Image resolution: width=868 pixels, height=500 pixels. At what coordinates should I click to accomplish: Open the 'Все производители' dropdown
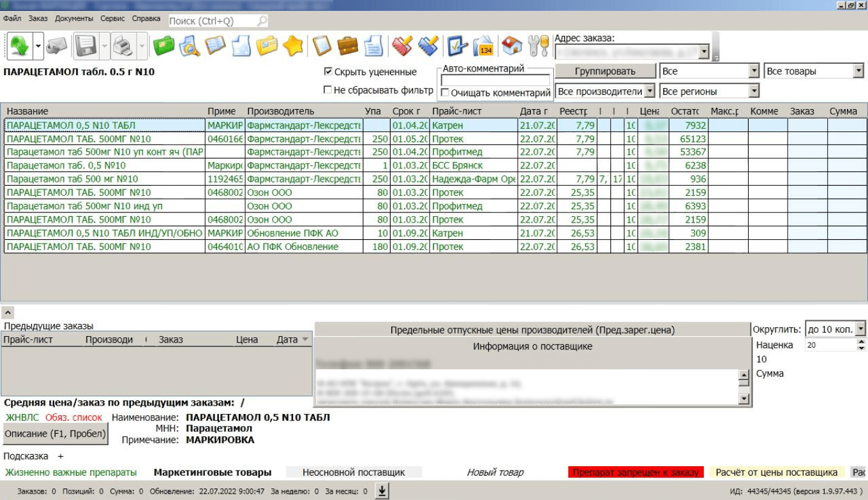pos(649,91)
